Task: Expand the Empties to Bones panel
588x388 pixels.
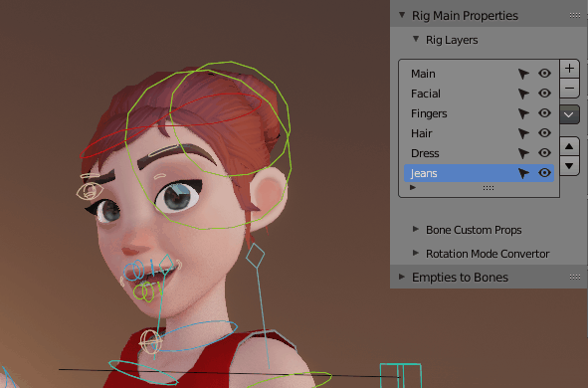Action: point(402,277)
